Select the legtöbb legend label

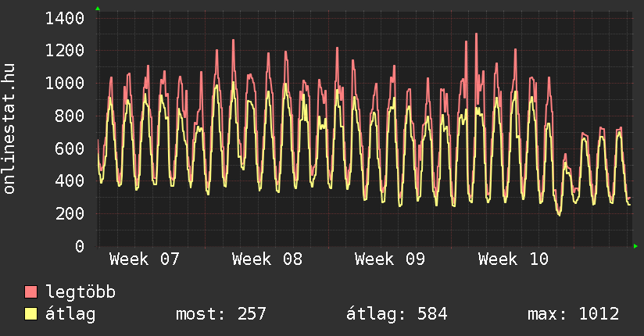pos(81,292)
